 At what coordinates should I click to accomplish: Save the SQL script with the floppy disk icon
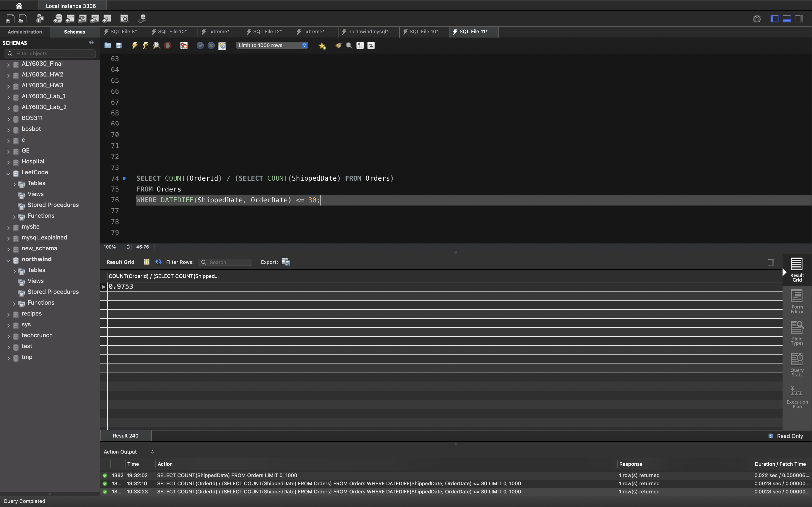(119, 45)
